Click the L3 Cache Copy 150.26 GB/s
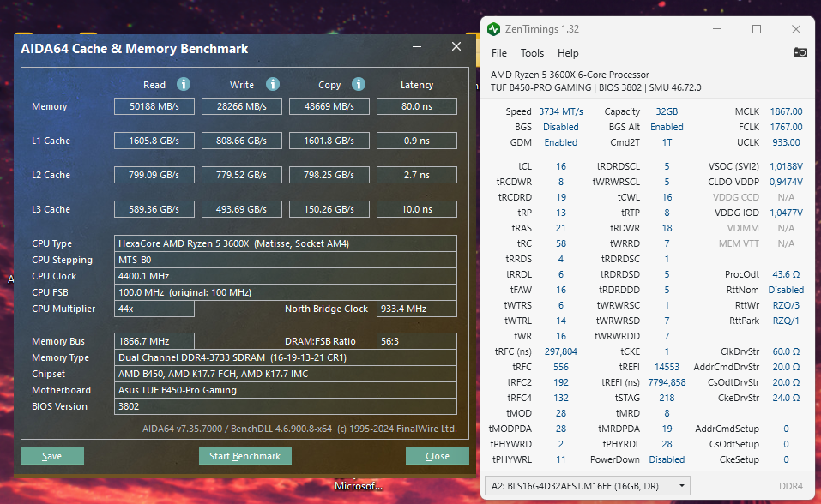Viewport: 821px width, 504px height. (x=329, y=209)
